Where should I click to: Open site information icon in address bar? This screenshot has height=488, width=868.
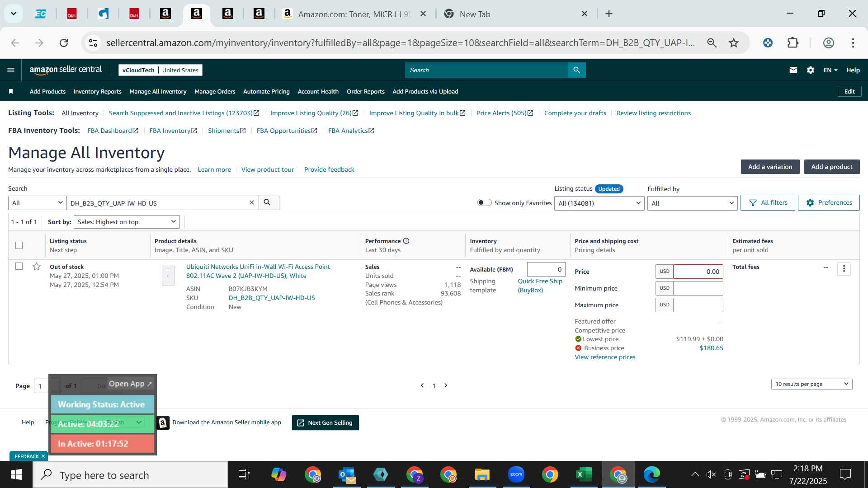pyautogui.click(x=93, y=43)
